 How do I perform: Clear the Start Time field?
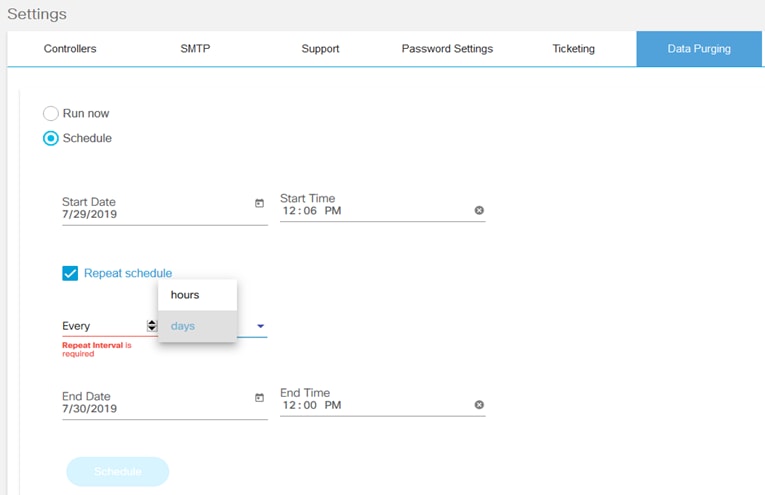point(479,210)
